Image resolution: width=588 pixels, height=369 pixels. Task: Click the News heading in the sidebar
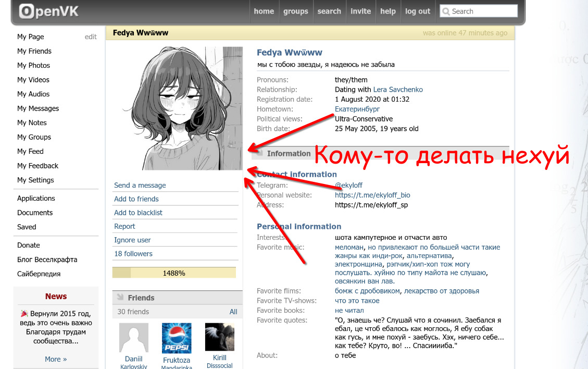click(x=56, y=296)
